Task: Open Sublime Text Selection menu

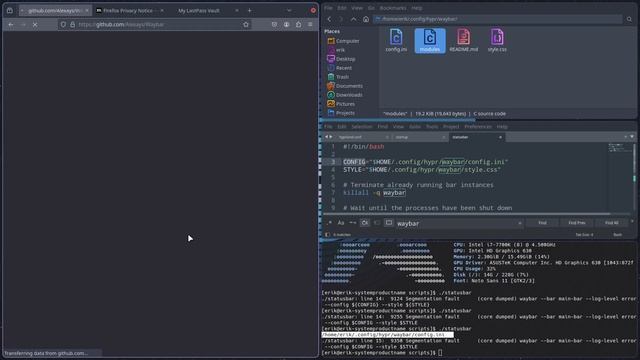Action: tap(362, 127)
